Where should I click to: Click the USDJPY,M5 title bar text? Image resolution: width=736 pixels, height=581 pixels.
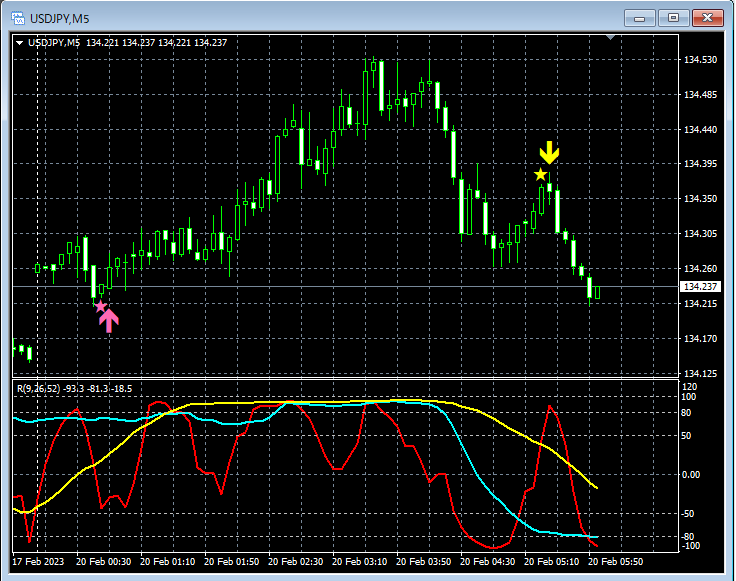click(x=60, y=19)
